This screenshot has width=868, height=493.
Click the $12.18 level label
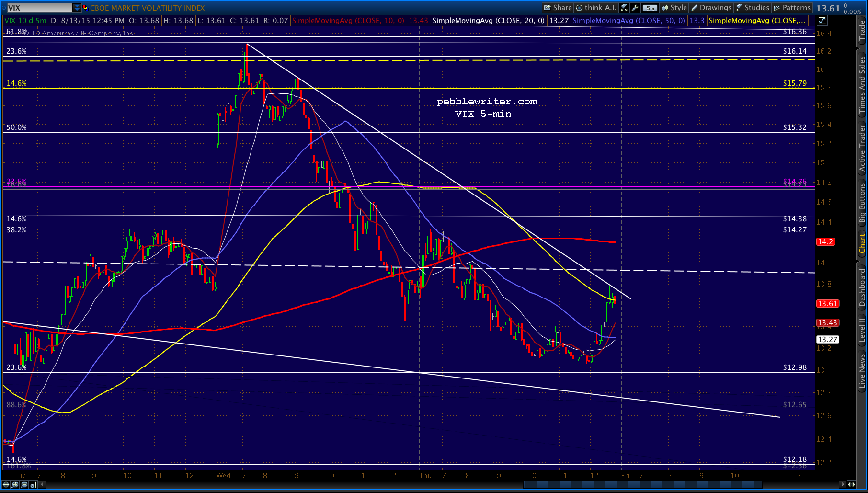[795, 459]
